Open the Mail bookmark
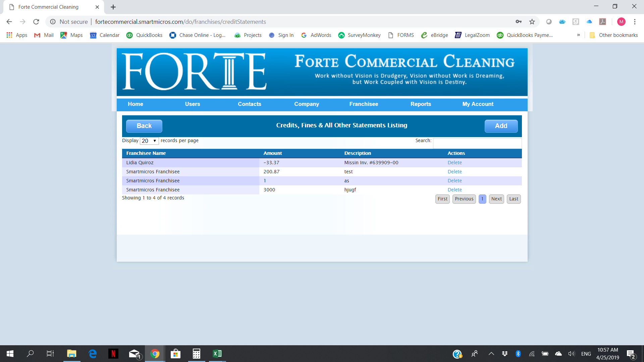The height and width of the screenshot is (362, 644). click(x=44, y=35)
